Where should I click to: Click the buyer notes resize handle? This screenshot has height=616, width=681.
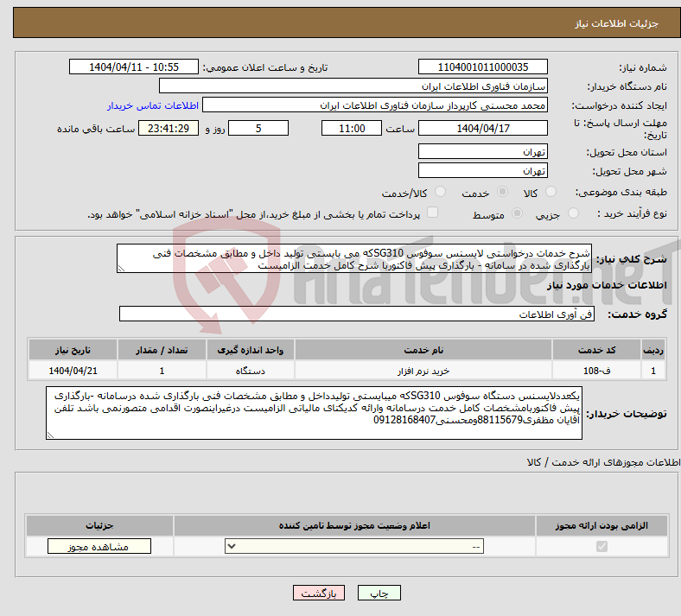[50, 435]
